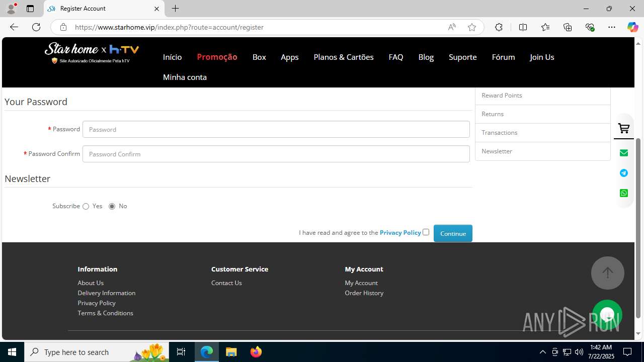The width and height of the screenshot is (644, 362).
Task: Open the Início menu item
Action: (x=172, y=57)
